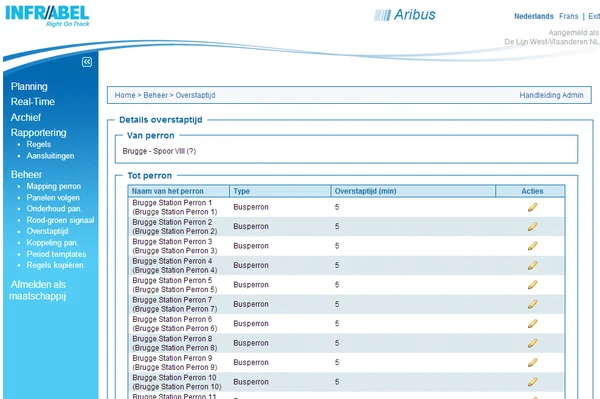
Task: Open Aansluitingen report
Action: pos(50,156)
